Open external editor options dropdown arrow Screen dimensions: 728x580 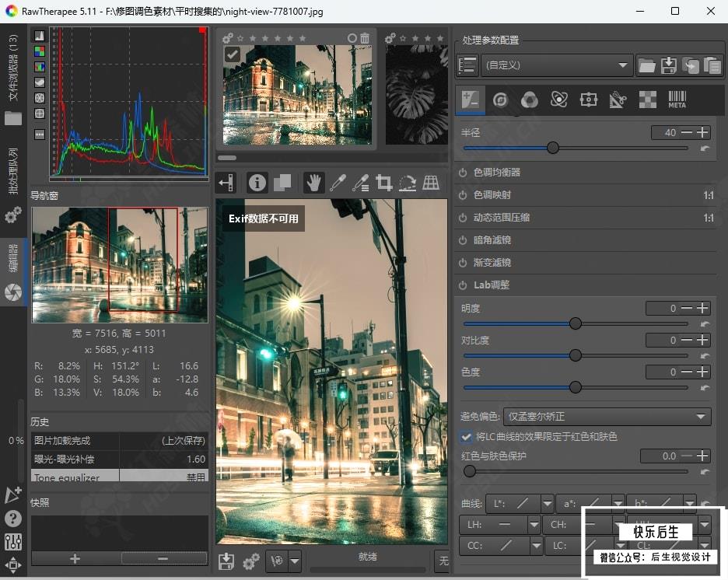click(295, 561)
